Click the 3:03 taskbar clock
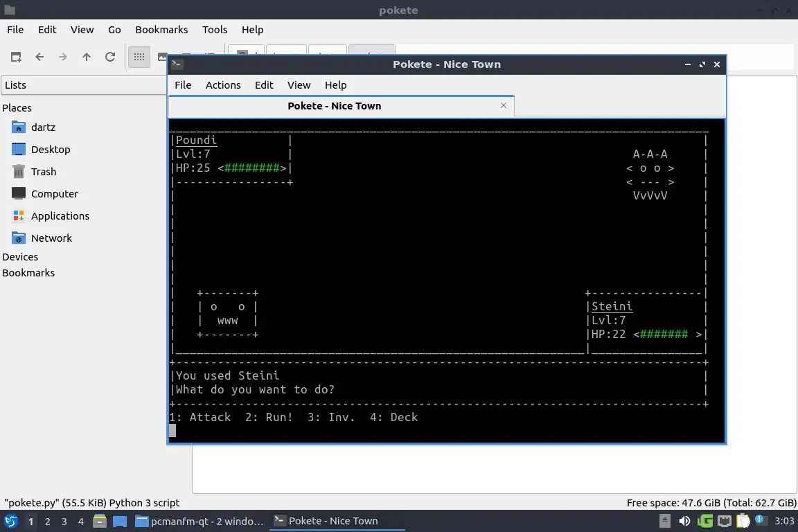The width and height of the screenshot is (798, 532). click(783, 521)
